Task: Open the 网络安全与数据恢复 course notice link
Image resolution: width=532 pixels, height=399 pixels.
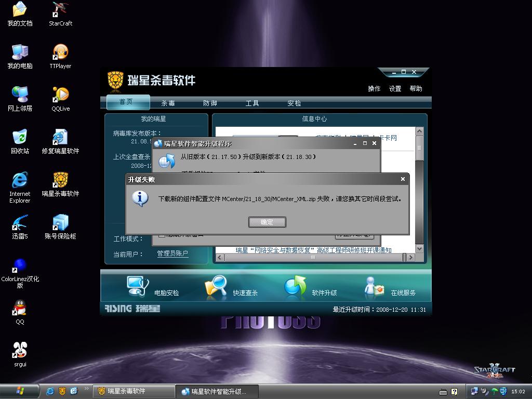Action: point(313,250)
